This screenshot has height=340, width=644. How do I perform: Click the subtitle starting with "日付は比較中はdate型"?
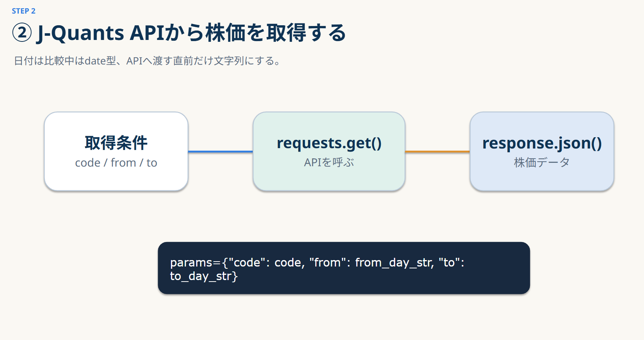click(x=148, y=61)
